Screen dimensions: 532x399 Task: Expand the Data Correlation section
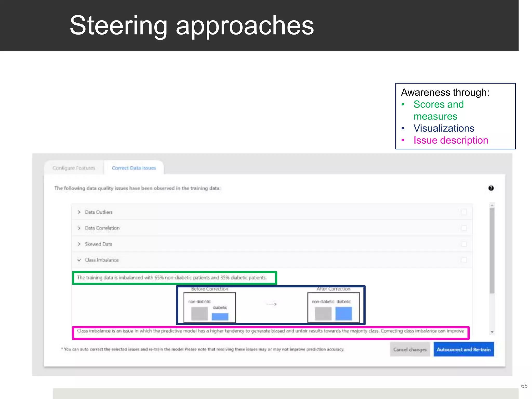tap(79, 228)
